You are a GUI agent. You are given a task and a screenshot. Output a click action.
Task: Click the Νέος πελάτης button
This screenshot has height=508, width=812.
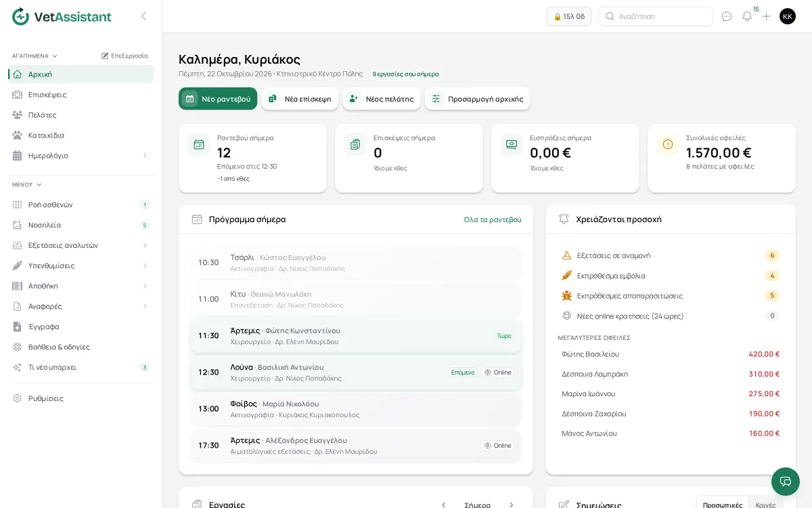382,99
